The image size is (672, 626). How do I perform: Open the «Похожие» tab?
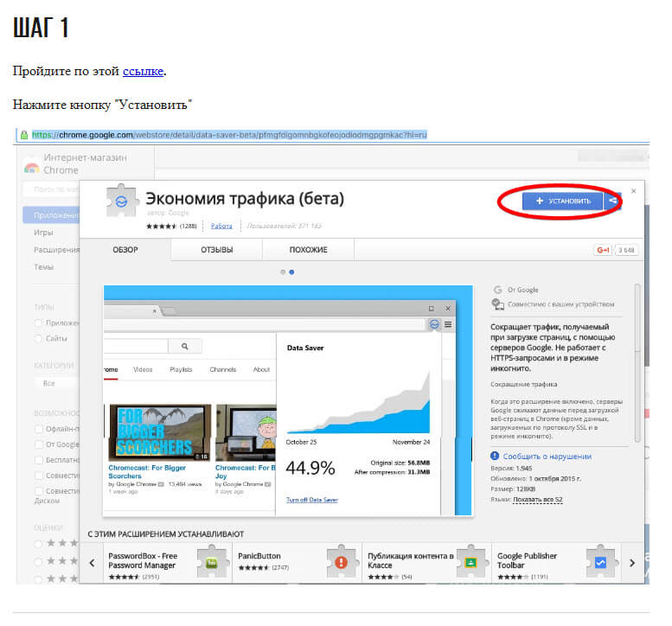(309, 250)
